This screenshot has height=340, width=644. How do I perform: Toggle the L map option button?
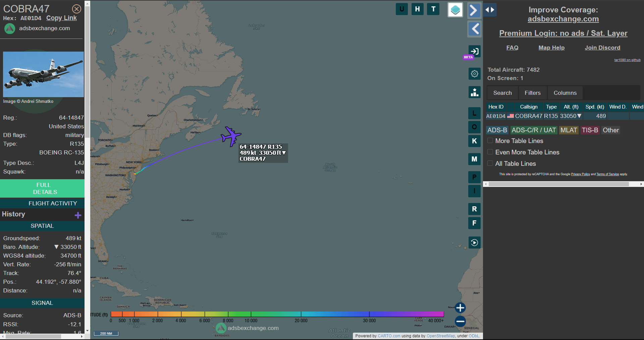click(474, 113)
